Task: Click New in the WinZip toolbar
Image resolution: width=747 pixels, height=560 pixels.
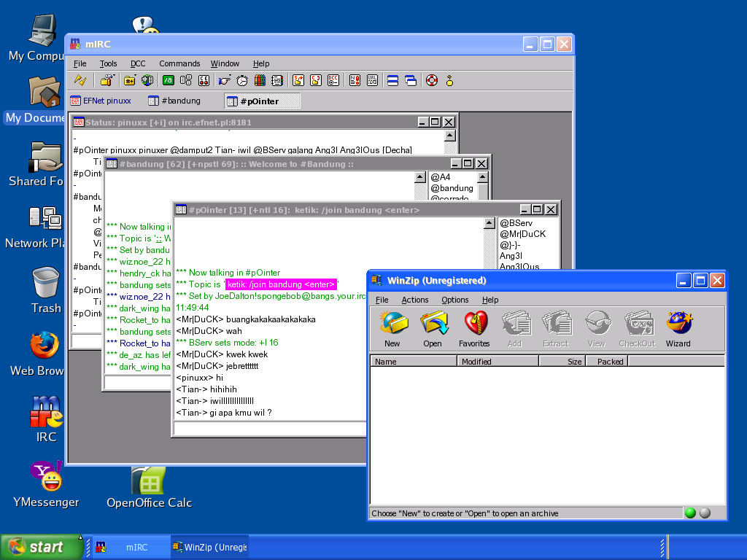Action: click(392, 329)
